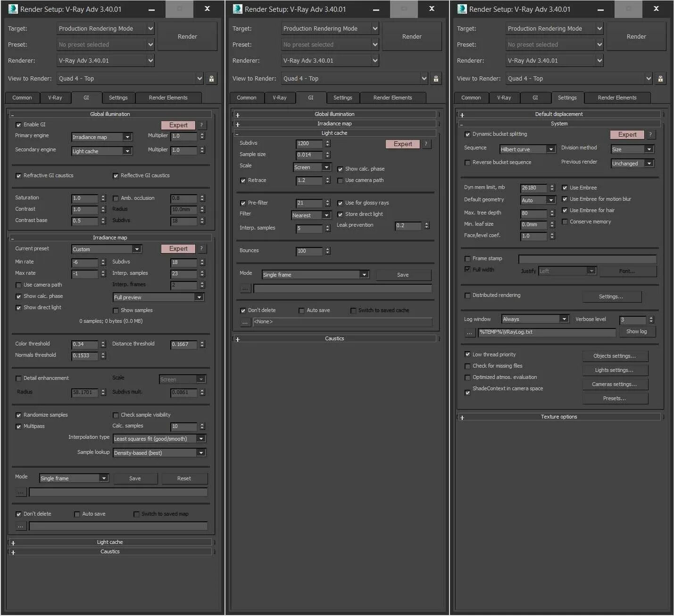Click the Bounces value field
This screenshot has height=616, width=674.
coord(309,251)
